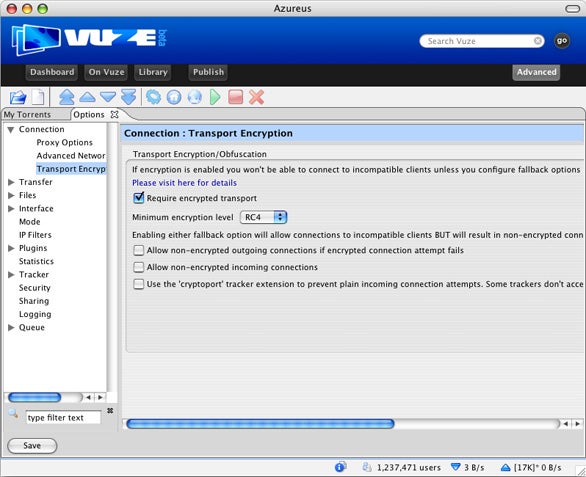Click the 1,237,471 users status text

[x=409, y=468]
